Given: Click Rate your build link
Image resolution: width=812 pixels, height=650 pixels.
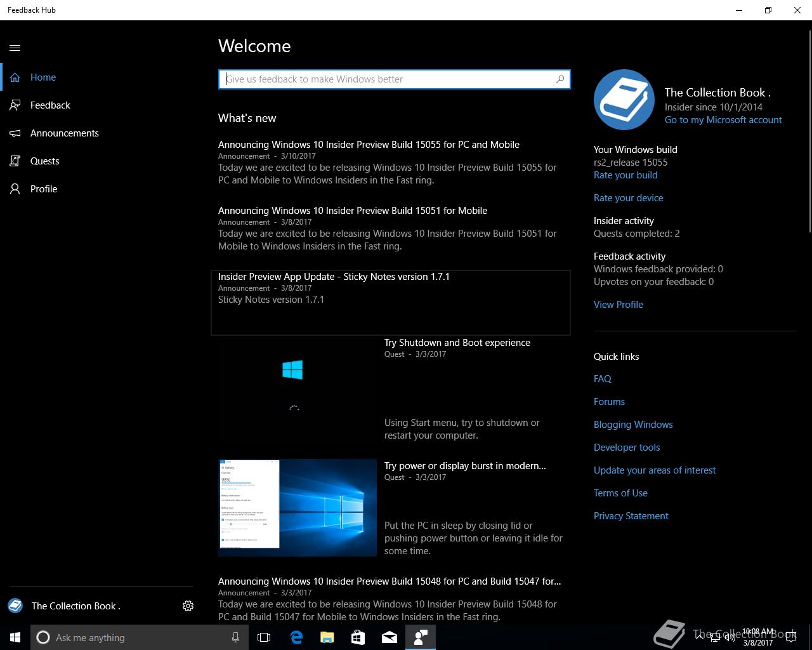Looking at the screenshot, I should coord(625,175).
